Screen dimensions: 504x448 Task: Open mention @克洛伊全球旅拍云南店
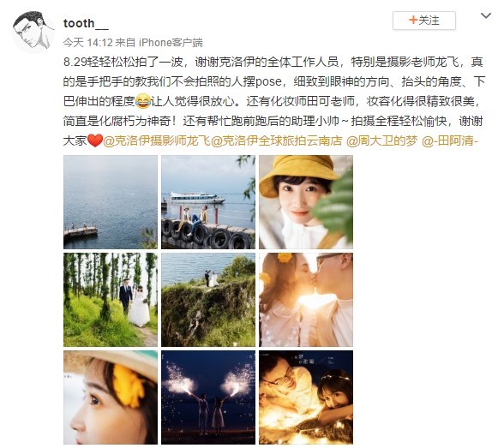(276, 140)
